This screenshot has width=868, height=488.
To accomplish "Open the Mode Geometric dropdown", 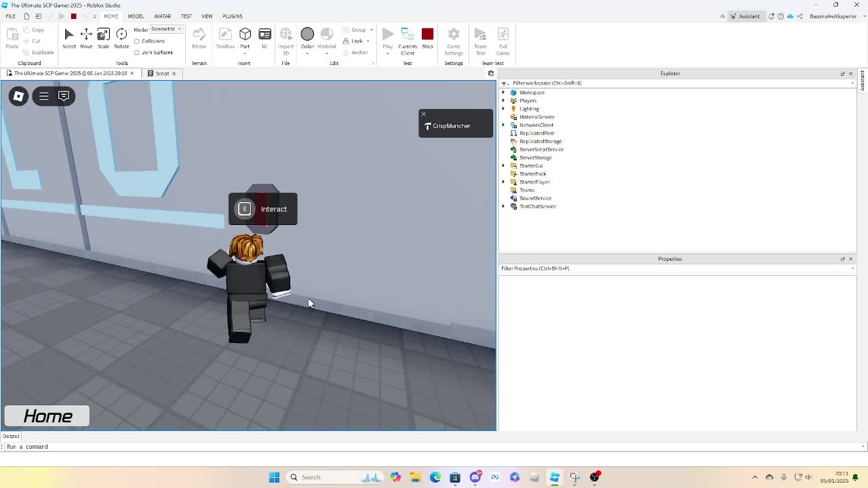I will pos(166,29).
